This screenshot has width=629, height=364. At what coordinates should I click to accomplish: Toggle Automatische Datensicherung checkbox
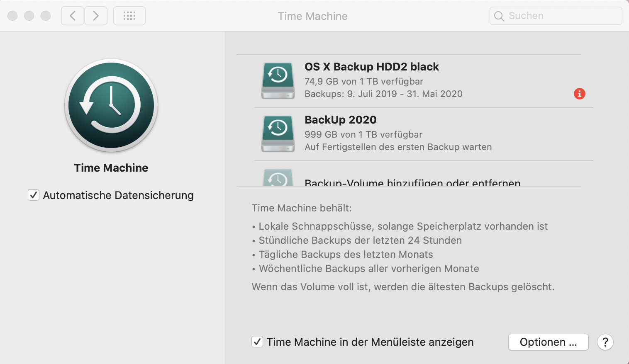(x=34, y=195)
